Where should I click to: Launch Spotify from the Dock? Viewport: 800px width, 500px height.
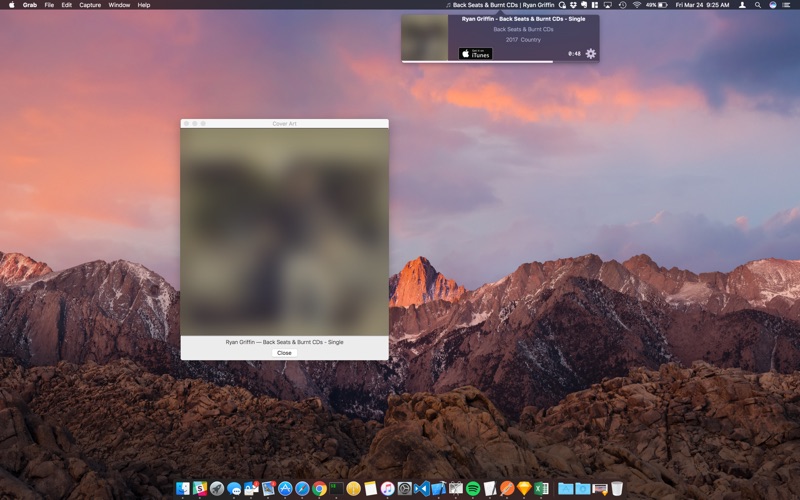(473, 488)
